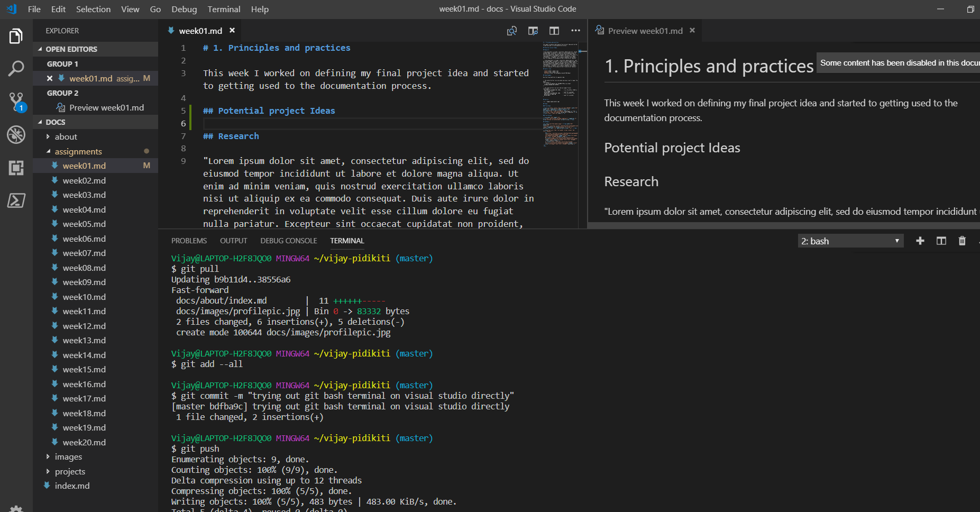
Task: Open the Extensions view in activity bar
Action: (x=16, y=168)
